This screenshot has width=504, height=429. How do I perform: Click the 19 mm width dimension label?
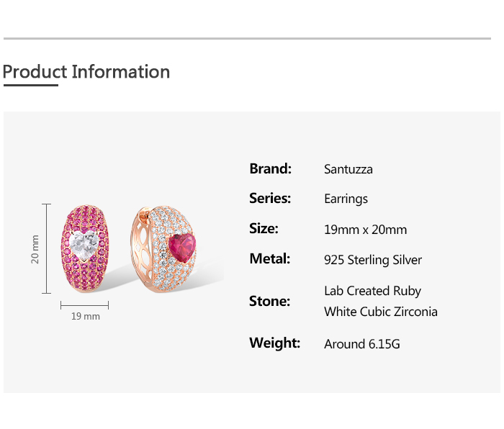click(x=85, y=316)
